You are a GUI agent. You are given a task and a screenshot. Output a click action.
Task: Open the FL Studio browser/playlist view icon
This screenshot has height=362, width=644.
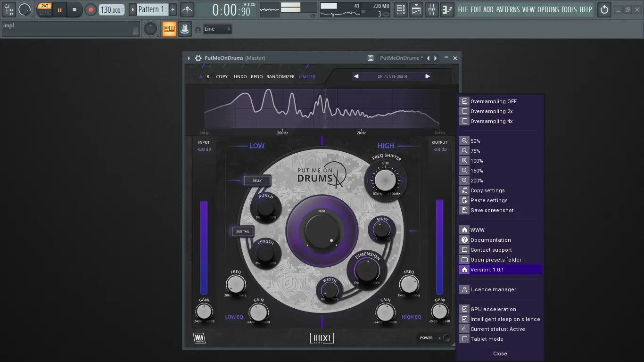pos(9,9)
